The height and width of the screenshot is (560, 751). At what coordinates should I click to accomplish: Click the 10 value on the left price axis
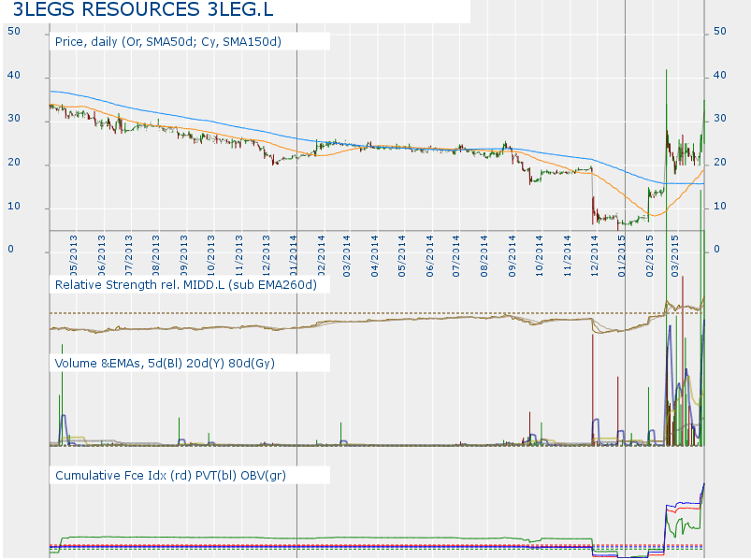(x=14, y=207)
